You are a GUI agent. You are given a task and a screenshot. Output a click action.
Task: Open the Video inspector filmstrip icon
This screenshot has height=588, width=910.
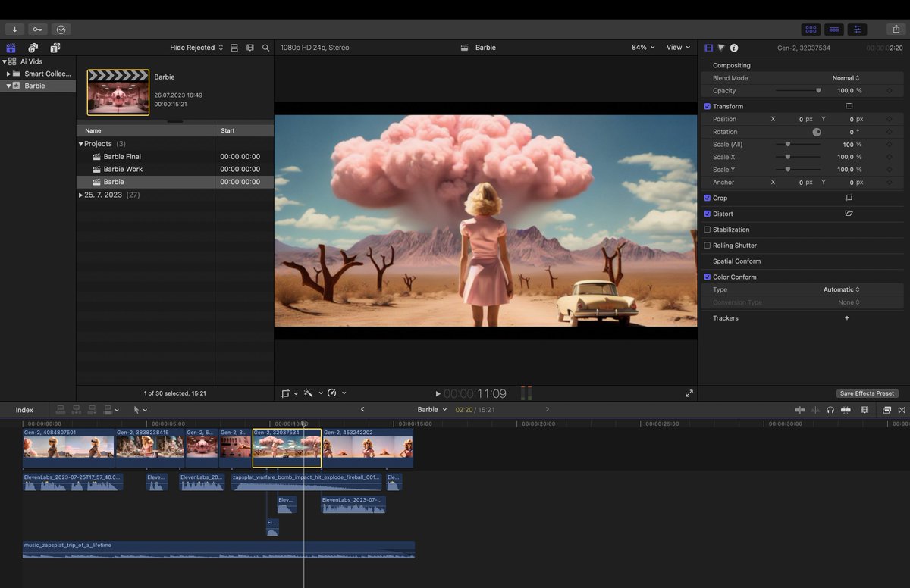tap(709, 48)
